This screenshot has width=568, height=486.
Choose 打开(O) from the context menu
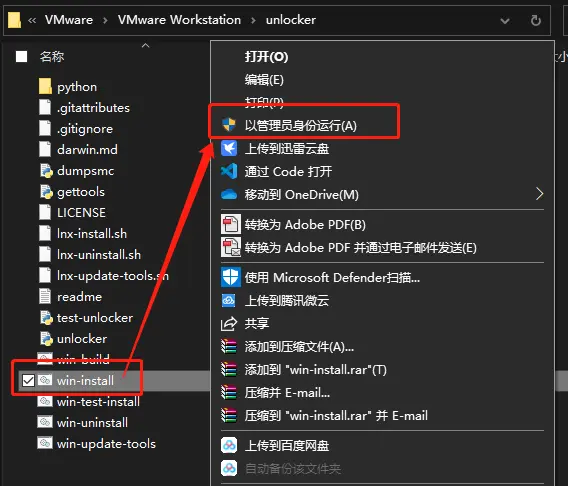click(266, 57)
